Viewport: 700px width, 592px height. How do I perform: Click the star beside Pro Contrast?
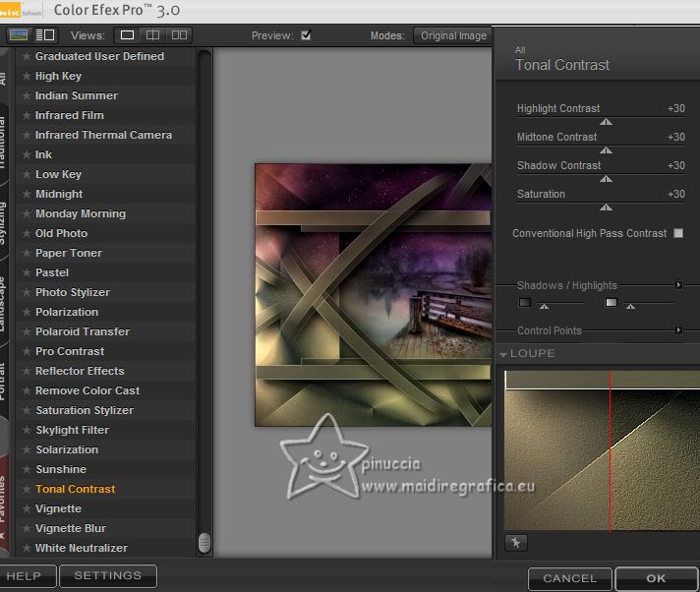(x=27, y=351)
